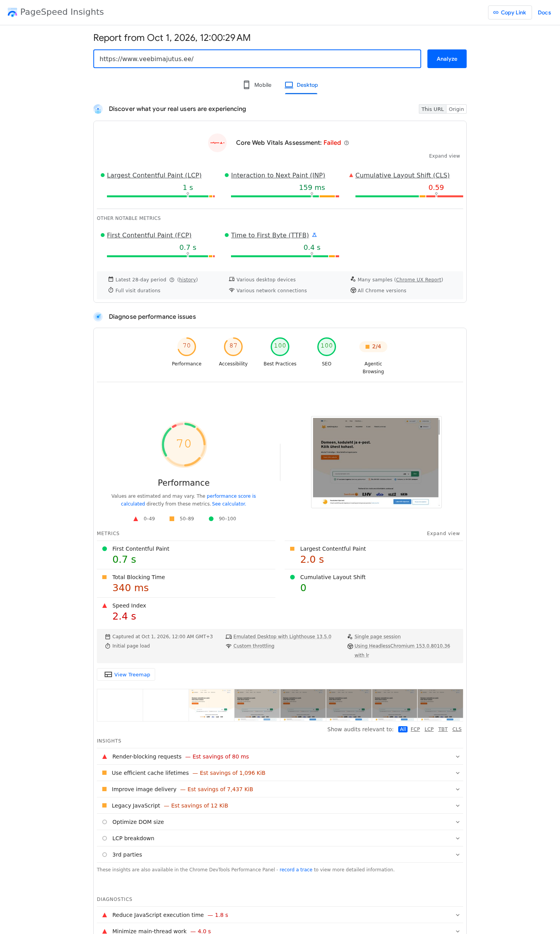Screen dimensions: 560x934
Task: Click the stopwatch icon beside Full visit durations
Action: 111,290
